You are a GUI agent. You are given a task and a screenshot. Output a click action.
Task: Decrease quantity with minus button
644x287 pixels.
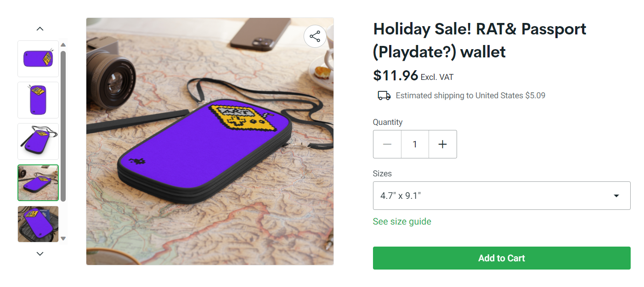(387, 144)
